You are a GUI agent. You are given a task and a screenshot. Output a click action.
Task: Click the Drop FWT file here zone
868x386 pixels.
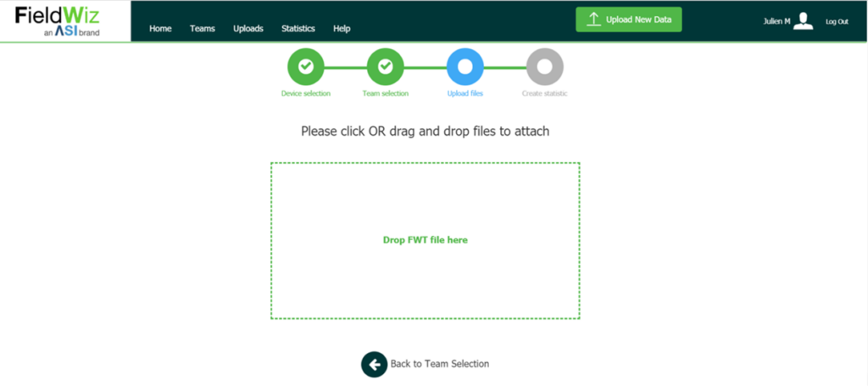coord(426,240)
